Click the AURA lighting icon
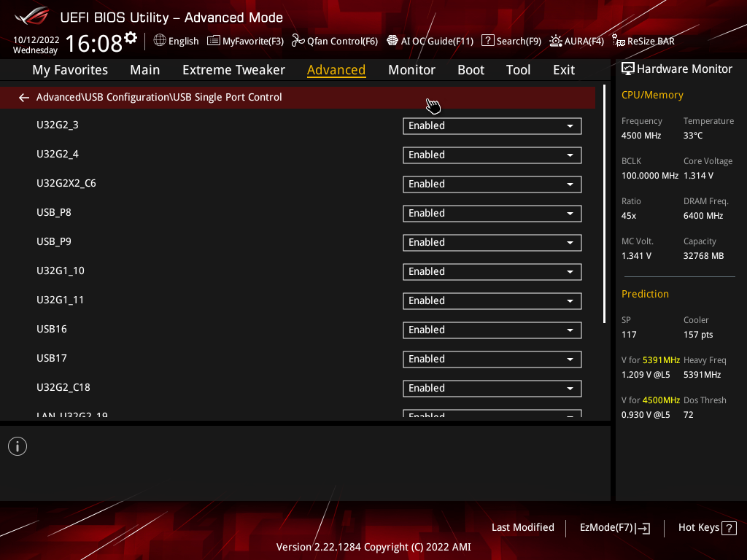This screenshot has height=560, width=747. click(x=555, y=41)
